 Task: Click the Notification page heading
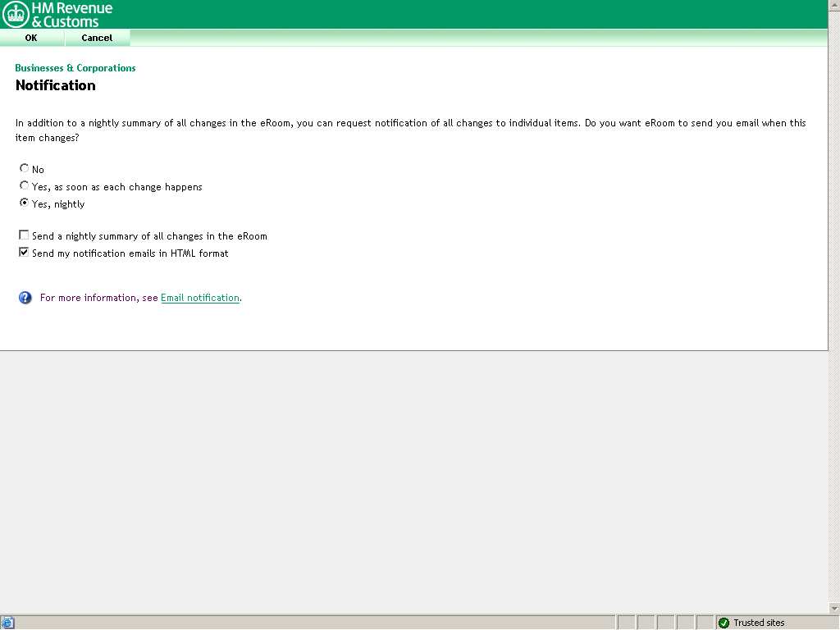56,85
